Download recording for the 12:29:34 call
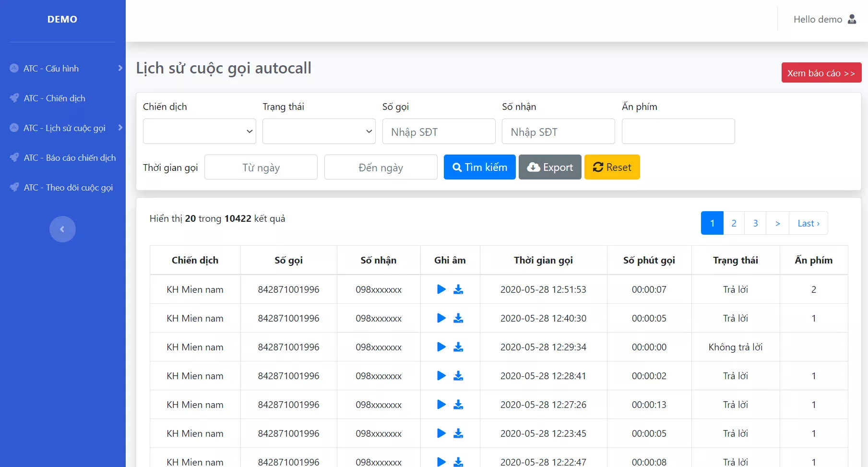Viewport: 868px width, 467px height. pyautogui.click(x=458, y=347)
